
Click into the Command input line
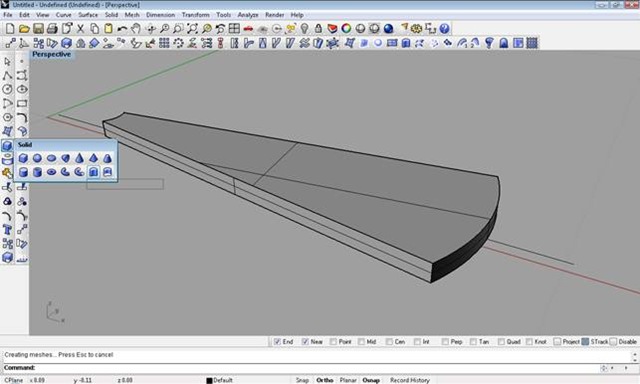tap(318, 368)
